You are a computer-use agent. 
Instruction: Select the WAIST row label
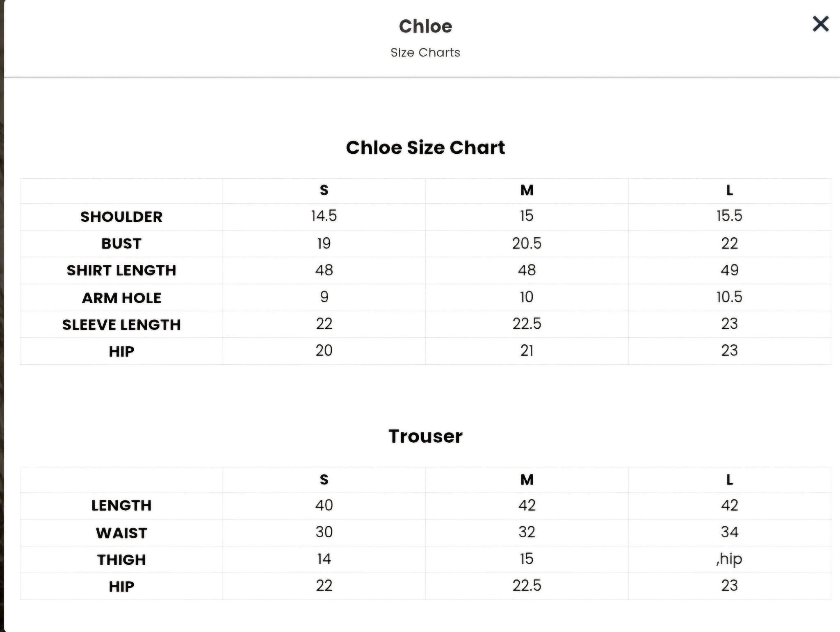(121, 533)
